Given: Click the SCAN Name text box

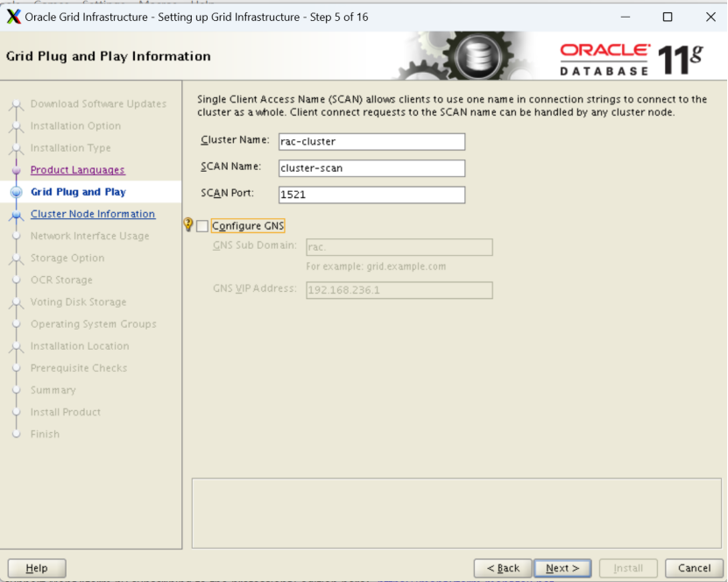Looking at the screenshot, I should point(371,167).
